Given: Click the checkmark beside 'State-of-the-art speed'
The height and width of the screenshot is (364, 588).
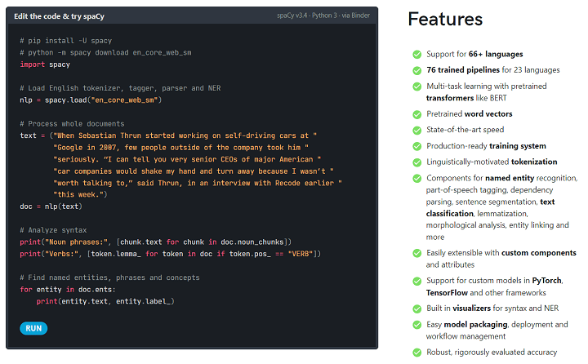Looking at the screenshot, I should (x=417, y=130).
